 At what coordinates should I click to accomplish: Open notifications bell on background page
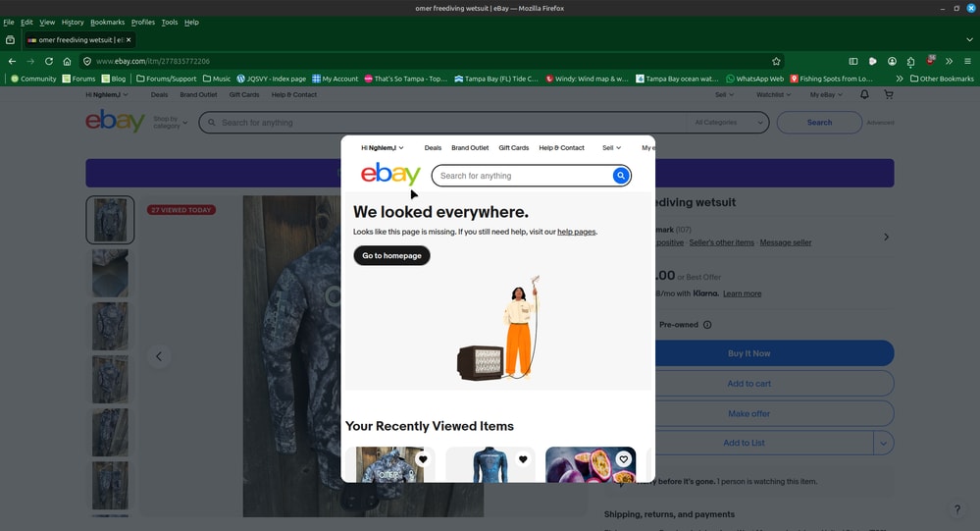(864, 94)
